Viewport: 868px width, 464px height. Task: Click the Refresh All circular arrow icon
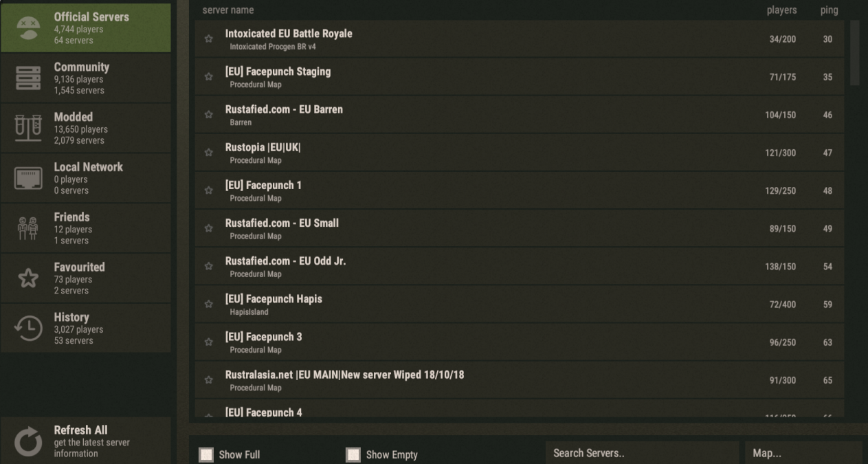pos(28,442)
